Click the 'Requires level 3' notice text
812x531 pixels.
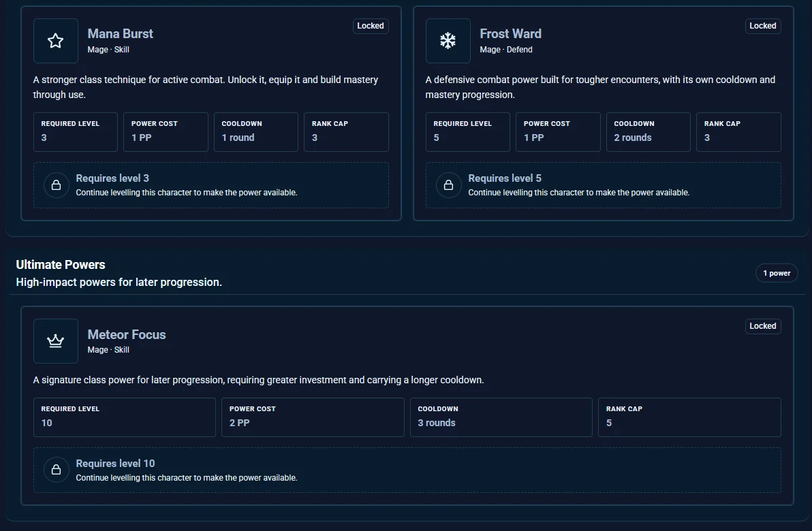112,178
